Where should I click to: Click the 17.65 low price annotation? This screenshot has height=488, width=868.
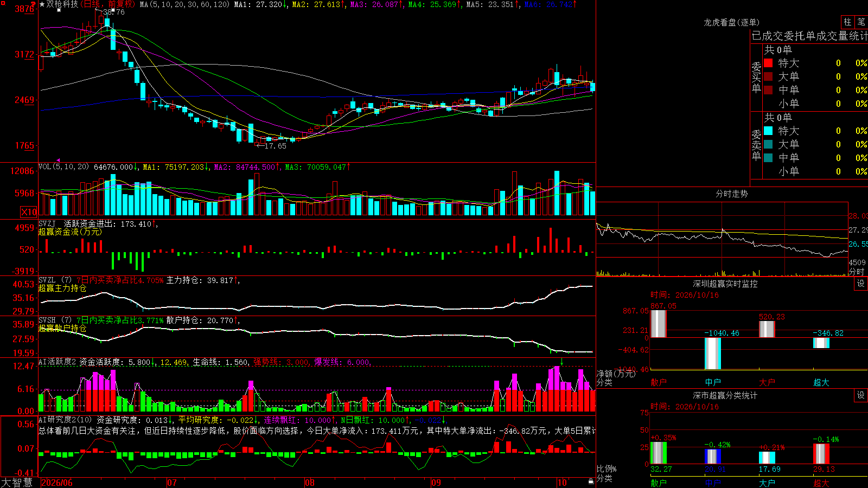click(x=275, y=146)
